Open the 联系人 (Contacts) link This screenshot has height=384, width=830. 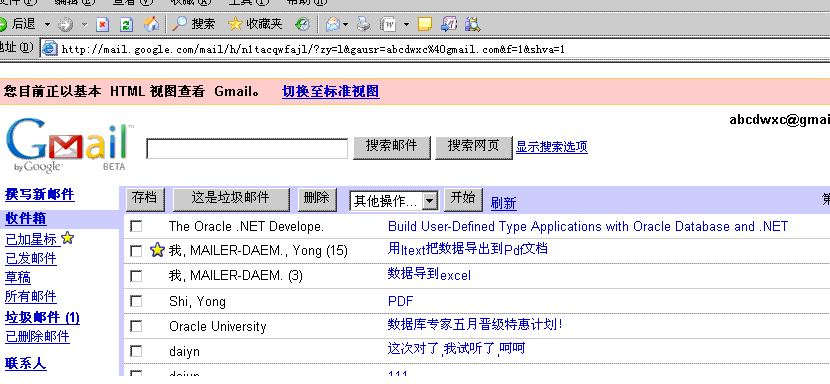click(x=25, y=363)
